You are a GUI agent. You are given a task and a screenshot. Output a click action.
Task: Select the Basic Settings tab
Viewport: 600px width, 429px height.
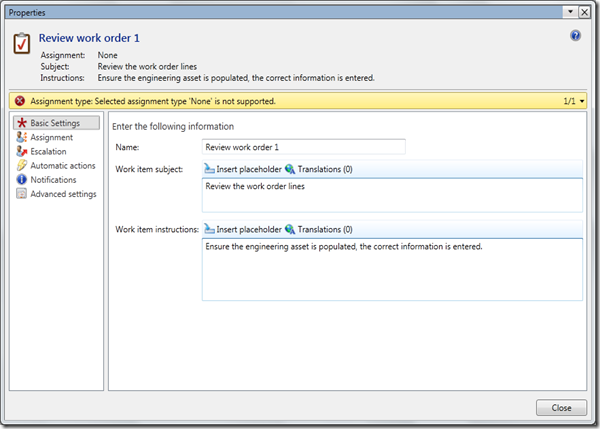click(57, 123)
